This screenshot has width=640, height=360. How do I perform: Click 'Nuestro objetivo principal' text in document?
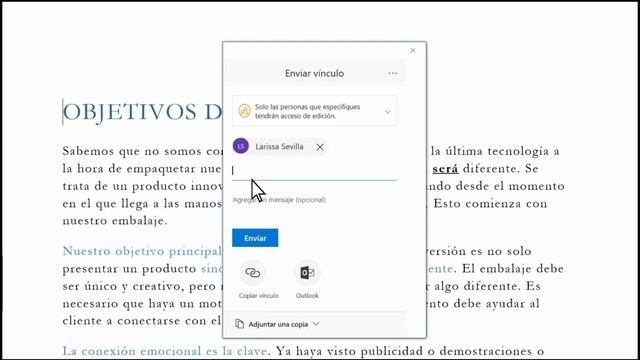click(x=142, y=251)
